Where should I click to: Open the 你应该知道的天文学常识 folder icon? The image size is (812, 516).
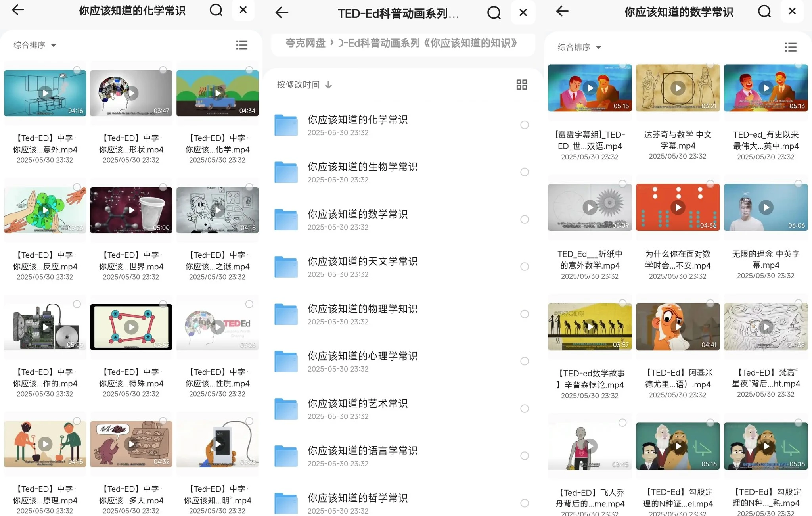[x=286, y=267]
